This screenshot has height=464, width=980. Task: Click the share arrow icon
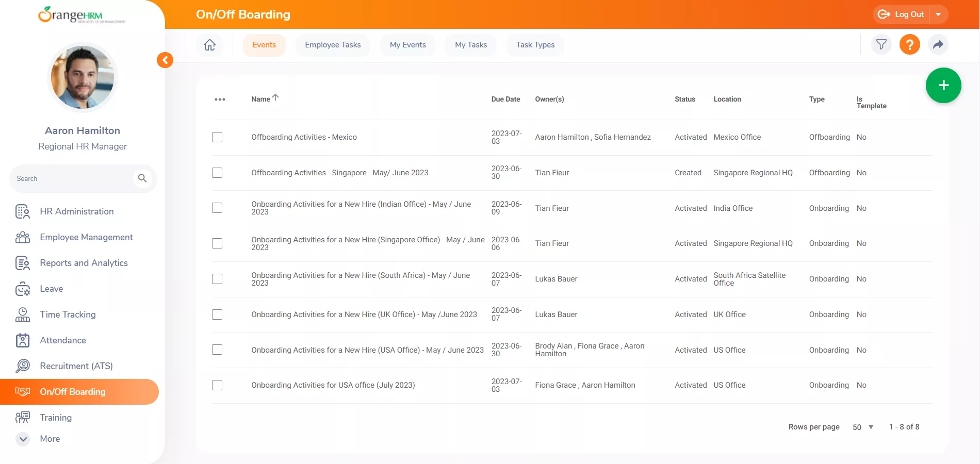pos(938,44)
